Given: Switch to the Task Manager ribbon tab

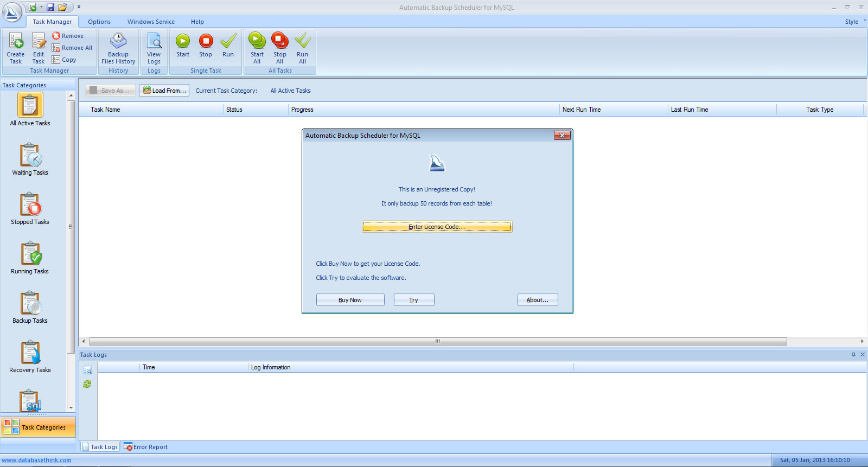Looking at the screenshot, I should tap(52, 22).
